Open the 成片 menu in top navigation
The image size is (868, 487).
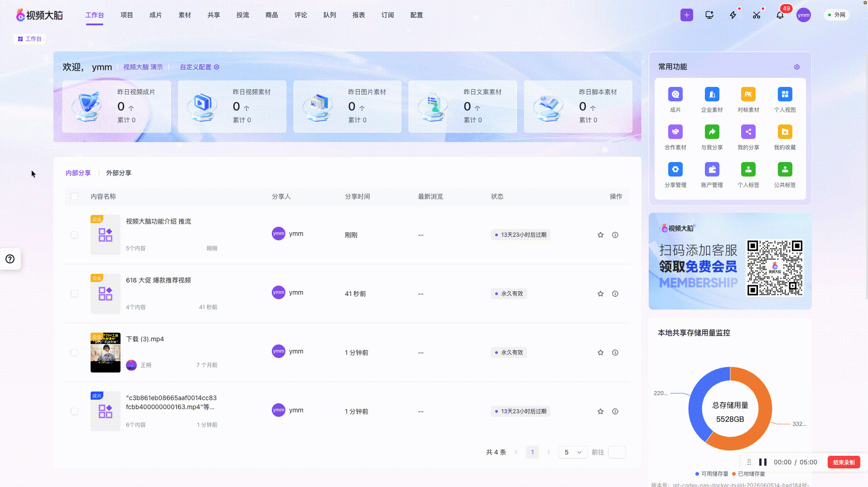coord(156,15)
